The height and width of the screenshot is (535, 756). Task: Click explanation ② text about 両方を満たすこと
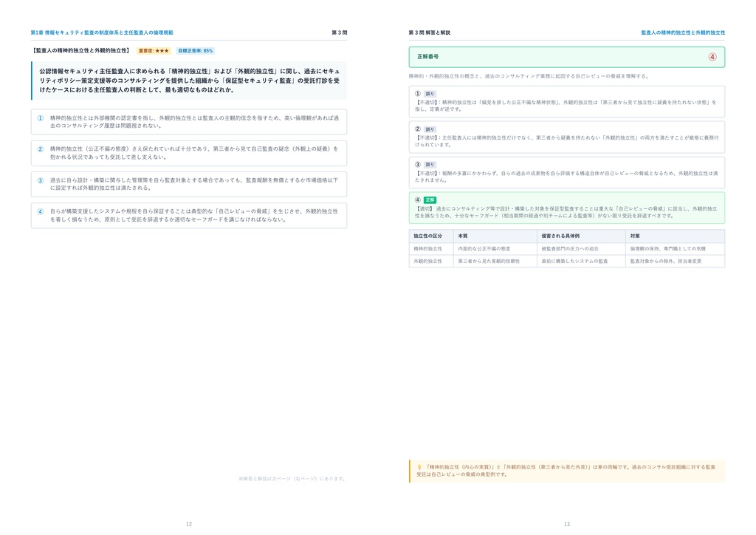point(566,141)
